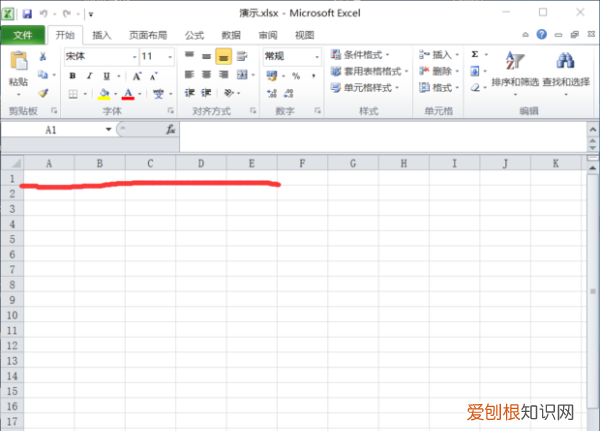
Task: Click Merge and Center icon
Action: click(242, 75)
